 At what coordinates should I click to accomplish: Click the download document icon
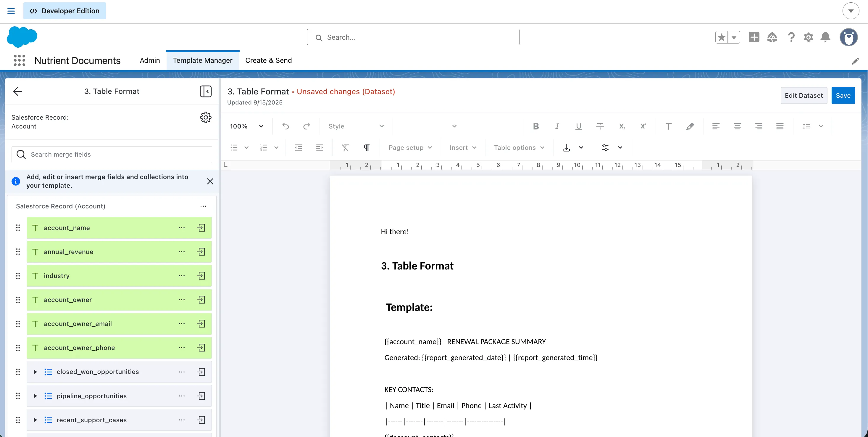pyautogui.click(x=566, y=147)
